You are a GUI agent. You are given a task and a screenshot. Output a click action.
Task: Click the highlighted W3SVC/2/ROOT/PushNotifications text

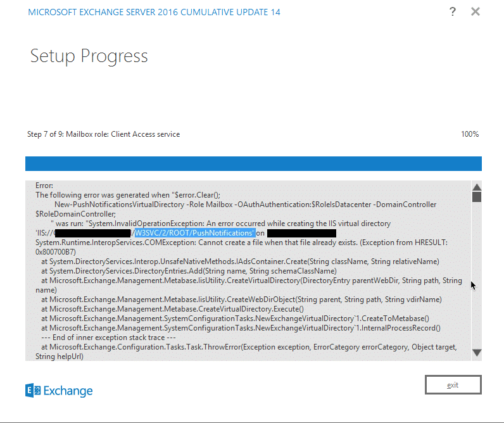pyautogui.click(x=194, y=233)
